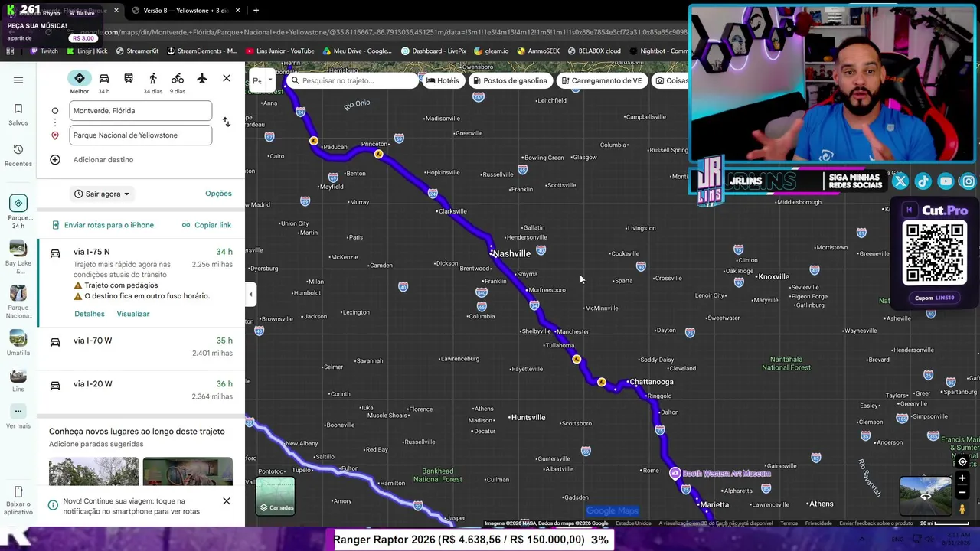This screenshot has height=551, width=980.
Task: Show Postos de gasolina along route
Action: click(510, 80)
